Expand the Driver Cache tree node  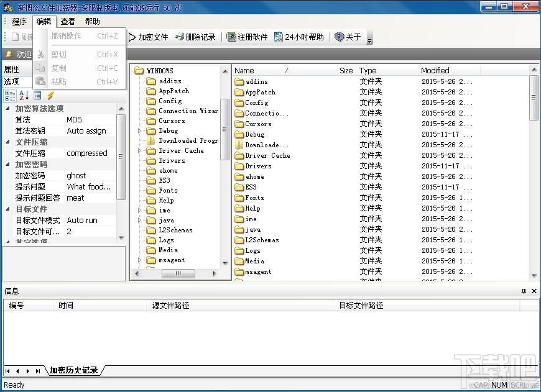(x=140, y=150)
